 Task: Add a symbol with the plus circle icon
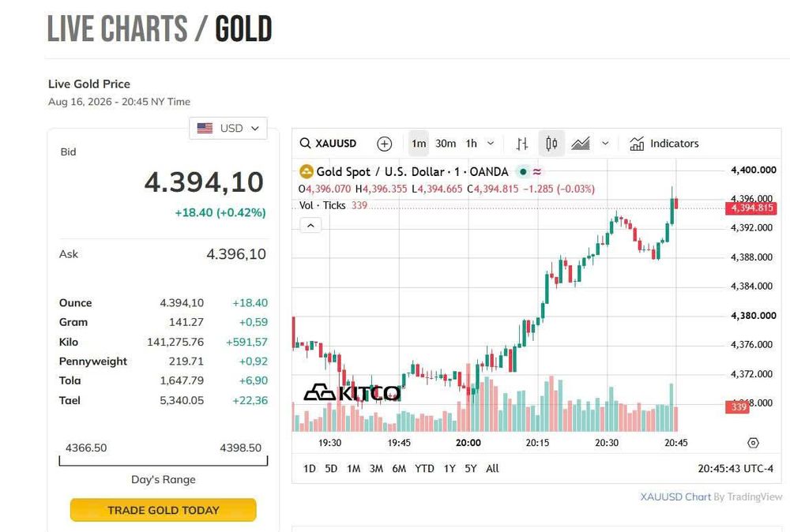pyautogui.click(x=385, y=144)
